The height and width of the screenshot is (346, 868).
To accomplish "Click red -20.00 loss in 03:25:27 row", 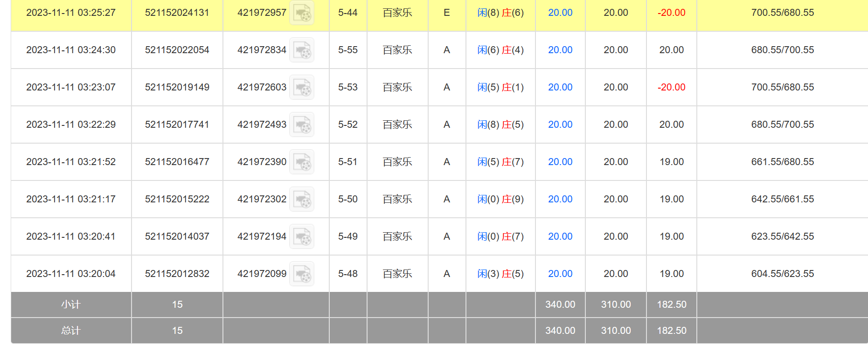I will [672, 13].
